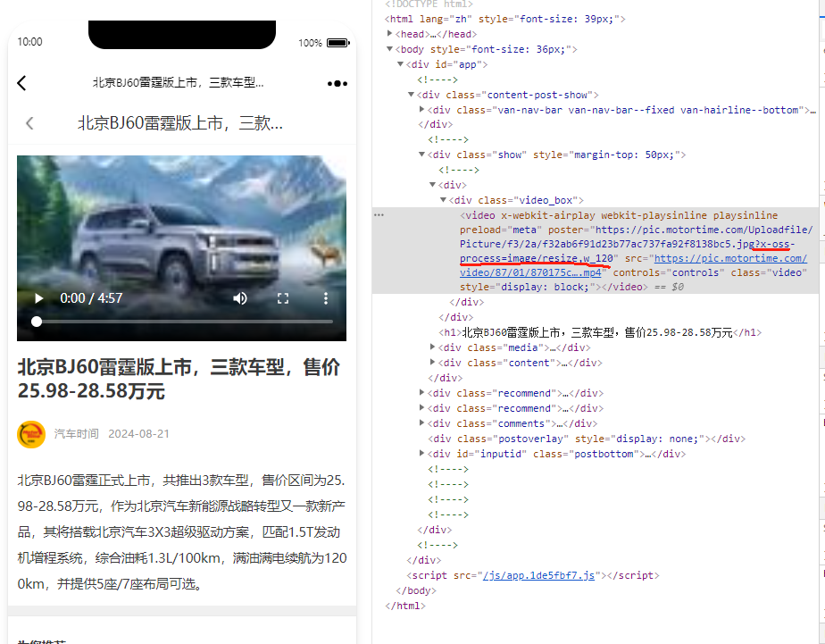The image size is (825, 644).
Task: Click the closing </html> tag line
Action: coord(405,606)
